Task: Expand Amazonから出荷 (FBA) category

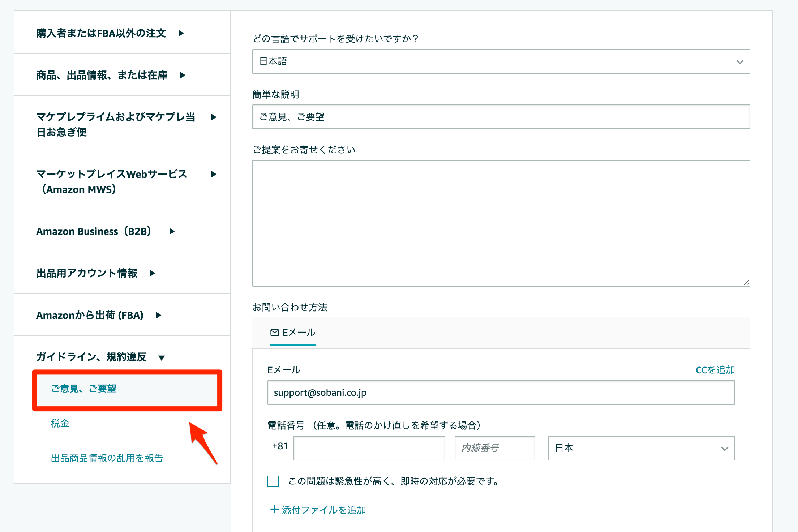Action: [99, 315]
